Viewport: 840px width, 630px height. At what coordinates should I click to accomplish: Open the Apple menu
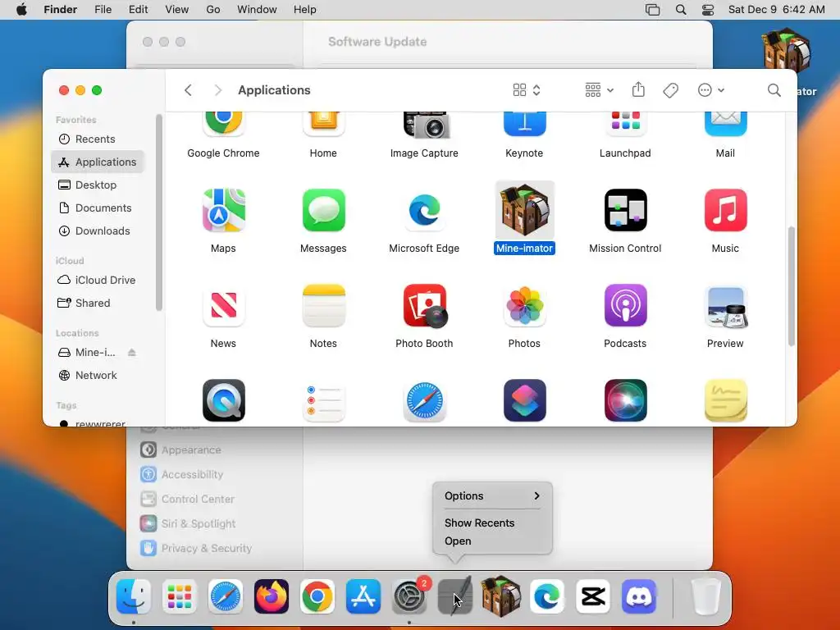click(21, 10)
